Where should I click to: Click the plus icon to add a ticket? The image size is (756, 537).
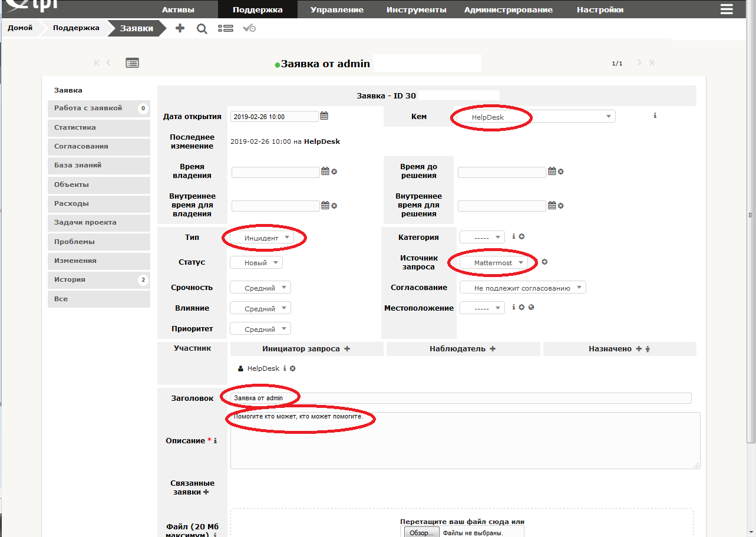(x=180, y=28)
